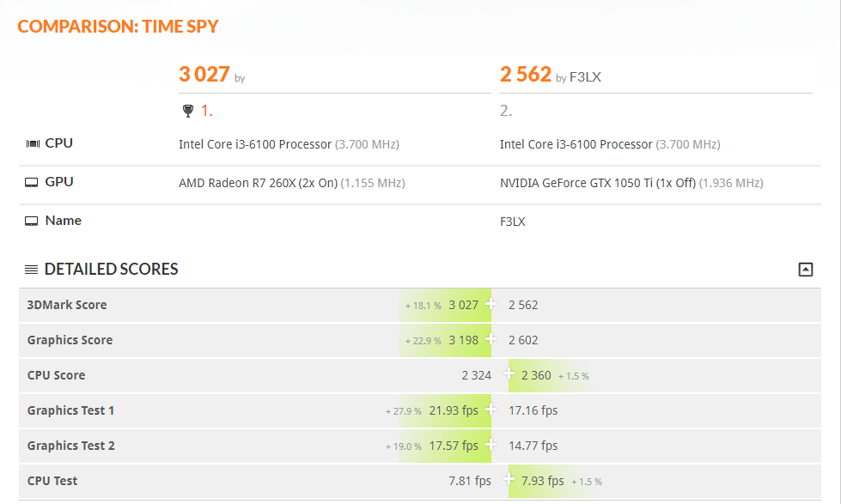Click the CPU chip icon
841x504 pixels.
click(x=33, y=143)
